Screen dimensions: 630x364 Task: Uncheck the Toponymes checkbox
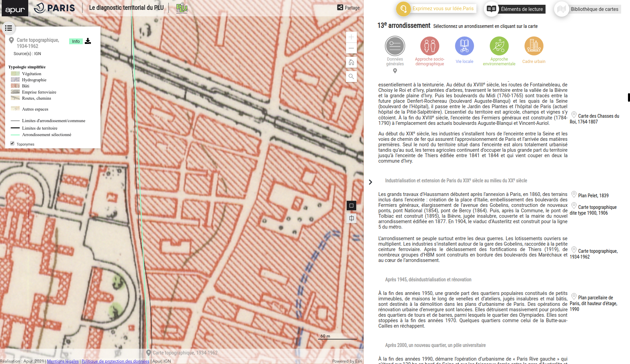pos(12,144)
